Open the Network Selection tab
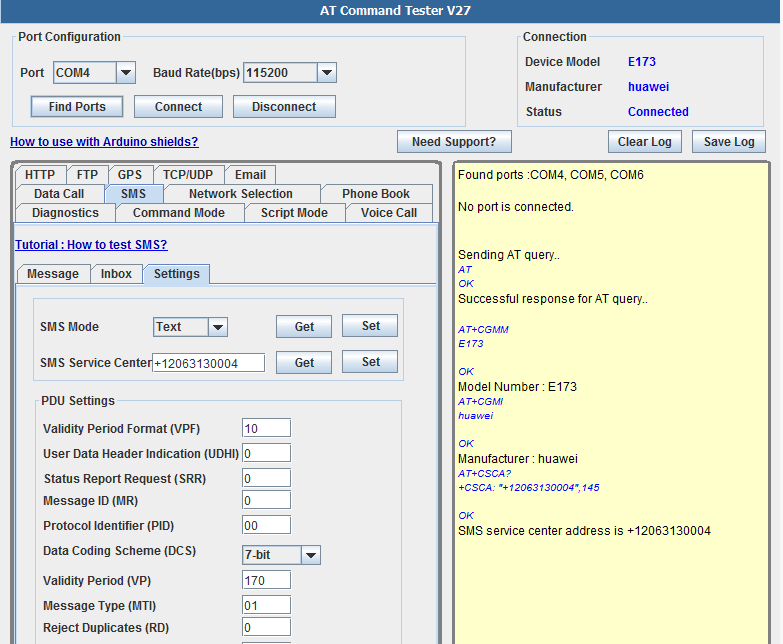This screenshot has height=644, width=783. point(241,194)
